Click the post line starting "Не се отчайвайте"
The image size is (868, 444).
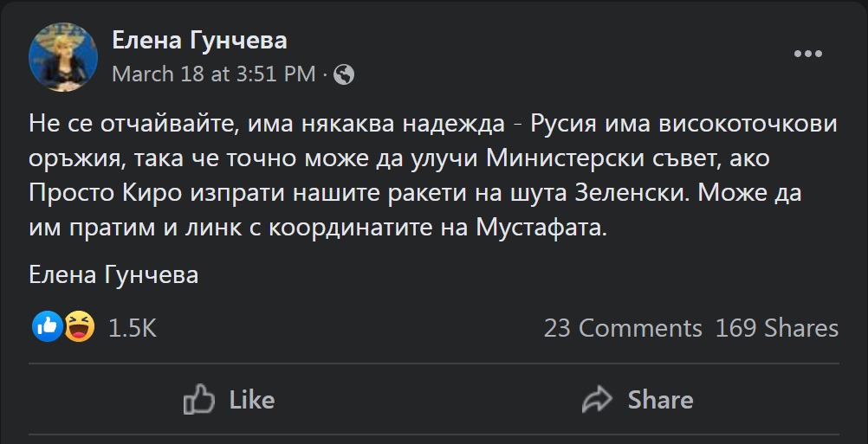click(x=433, y=124)
